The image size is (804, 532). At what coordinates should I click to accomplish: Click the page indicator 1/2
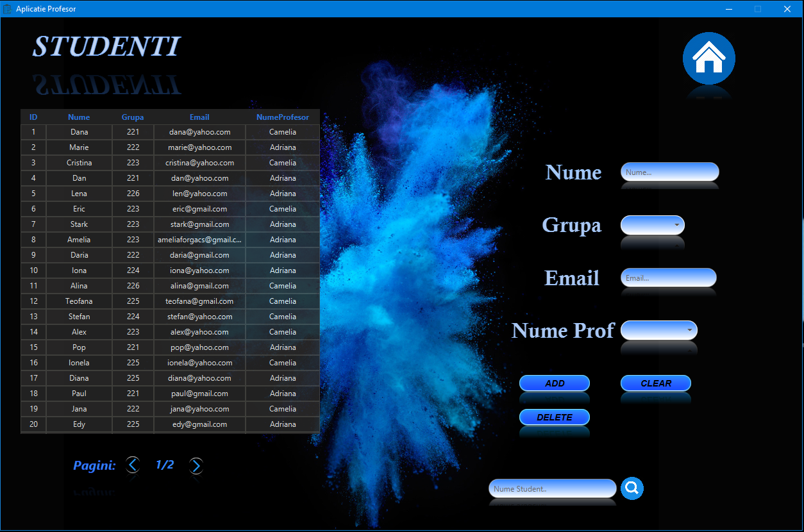165,465
